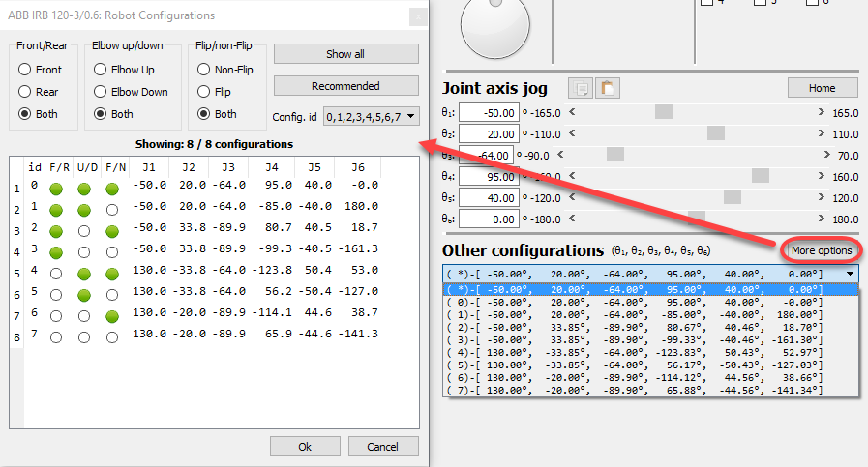The height and width of the screenshot is (467, 868).
Task: Click left arrow of θ1 jog slider
Action: pos(573,112)
